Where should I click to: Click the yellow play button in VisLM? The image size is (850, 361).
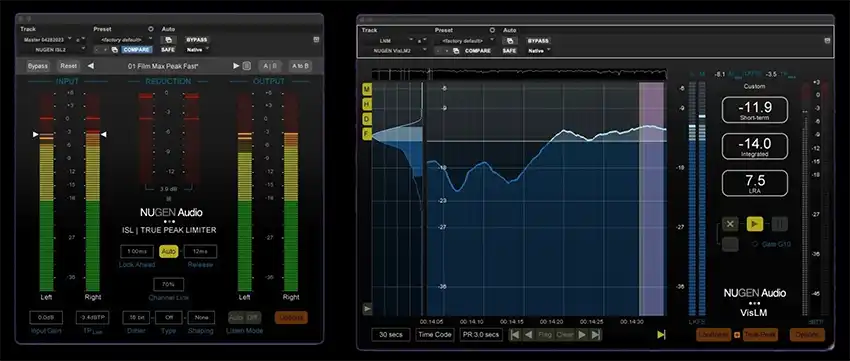click(755, 224)
